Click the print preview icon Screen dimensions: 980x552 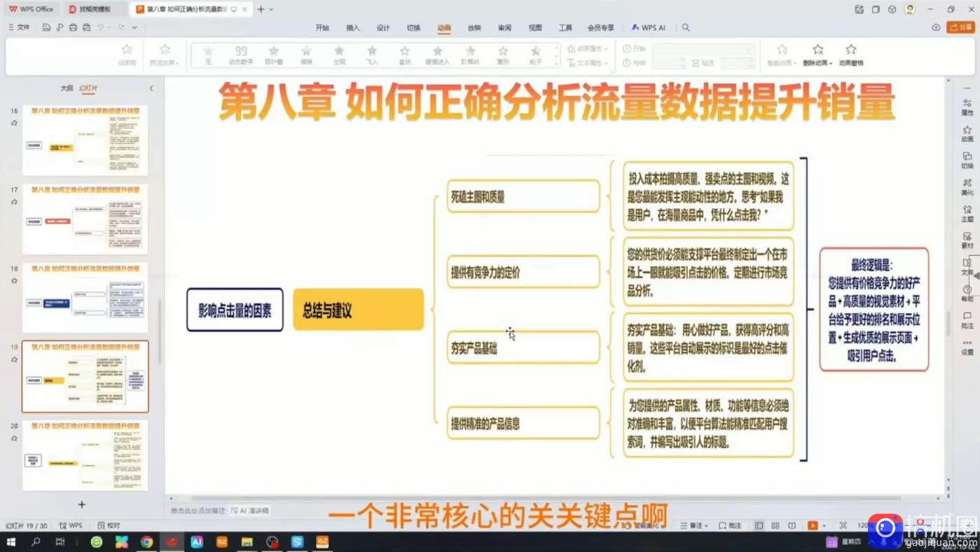coord(86,27)
